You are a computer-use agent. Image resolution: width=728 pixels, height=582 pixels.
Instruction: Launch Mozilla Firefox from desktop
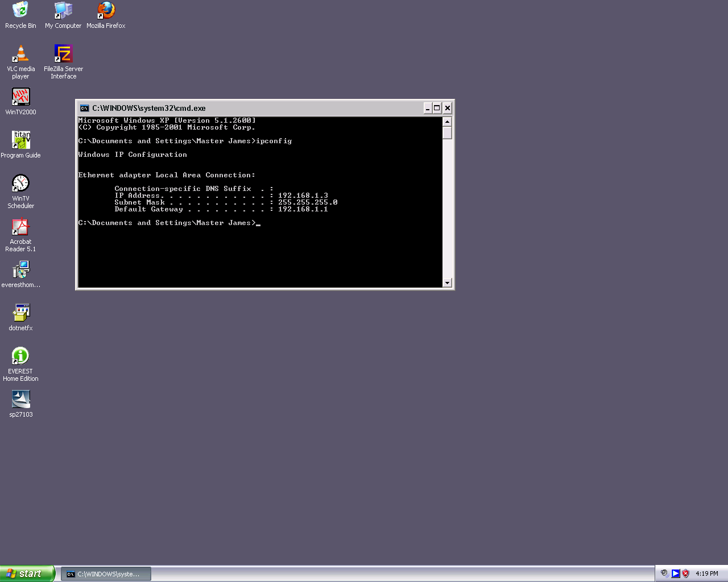click(x=106, y=10)
